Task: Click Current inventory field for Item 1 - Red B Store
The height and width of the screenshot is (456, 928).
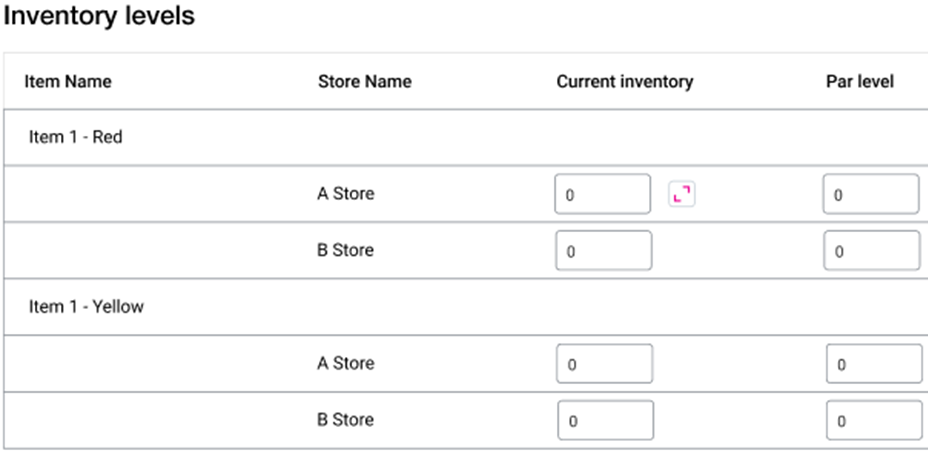Action: pyautogui.click(x=602, y=251)
